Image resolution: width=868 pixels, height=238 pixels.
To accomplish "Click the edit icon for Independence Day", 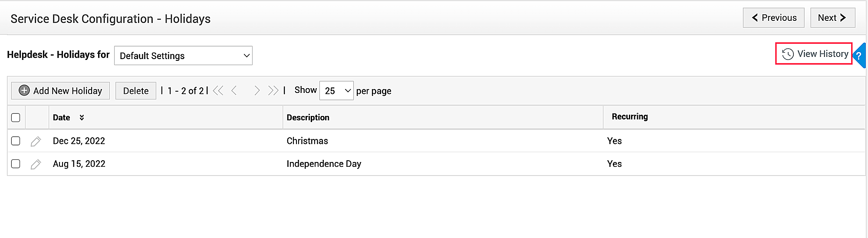I will pos(36,164).
